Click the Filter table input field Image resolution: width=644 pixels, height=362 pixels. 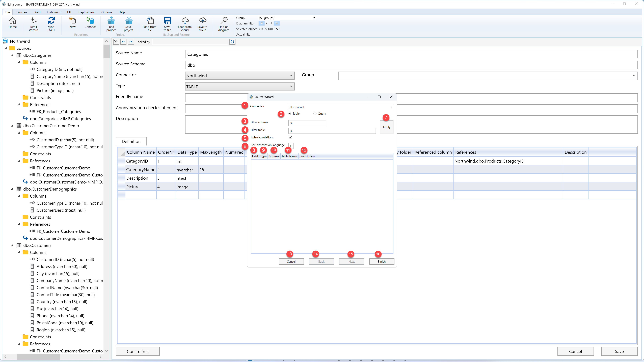point(332,131)
